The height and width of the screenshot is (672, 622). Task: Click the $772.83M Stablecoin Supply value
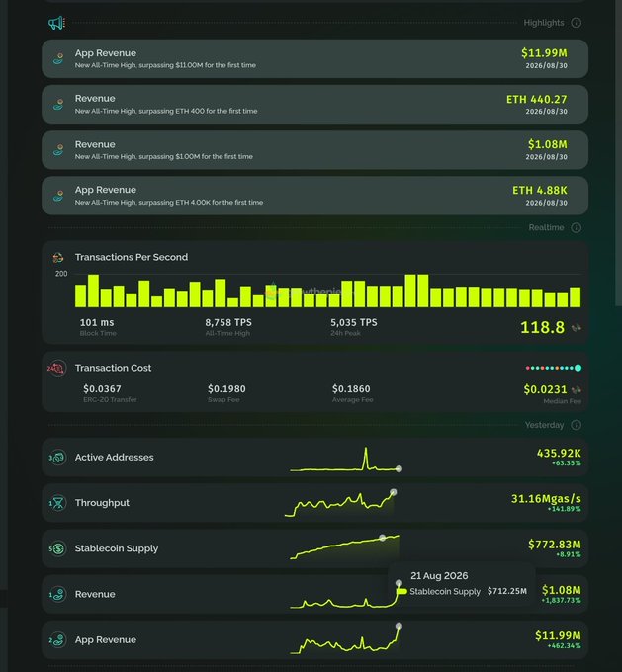pos(555,545)
